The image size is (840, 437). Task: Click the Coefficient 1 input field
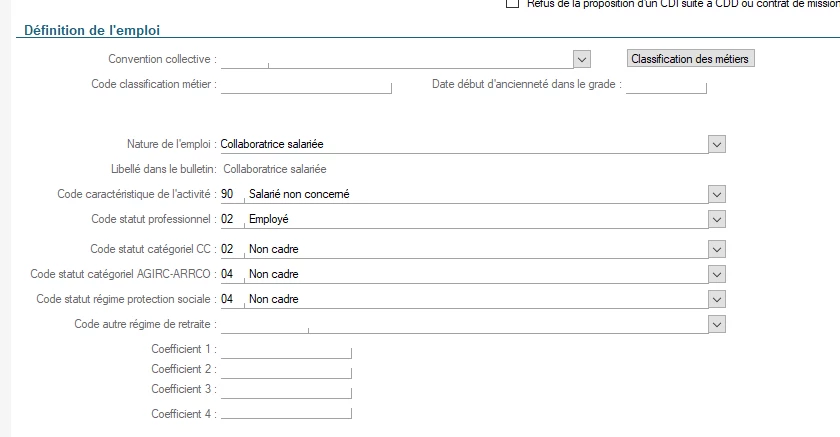pos(286,349)
